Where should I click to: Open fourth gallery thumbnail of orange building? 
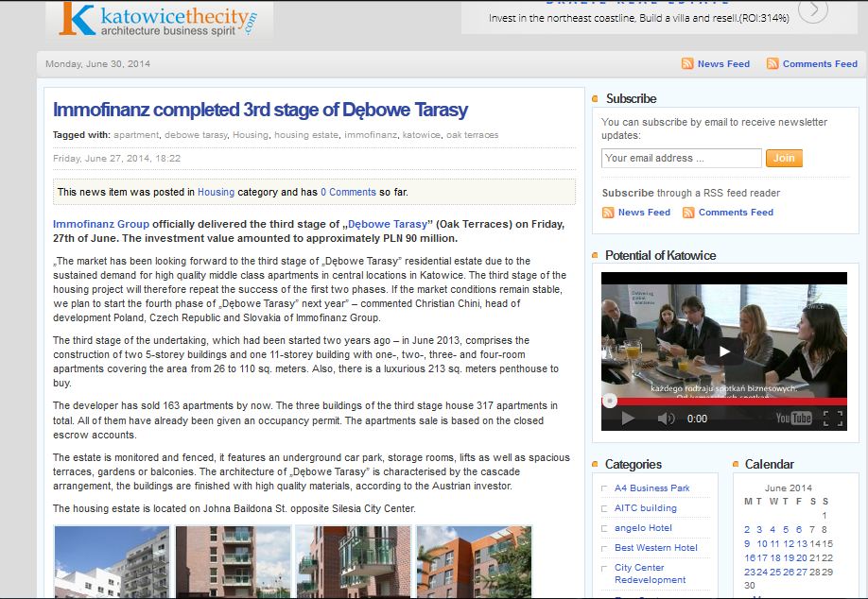pyautogui.click(x=474, y=562)
